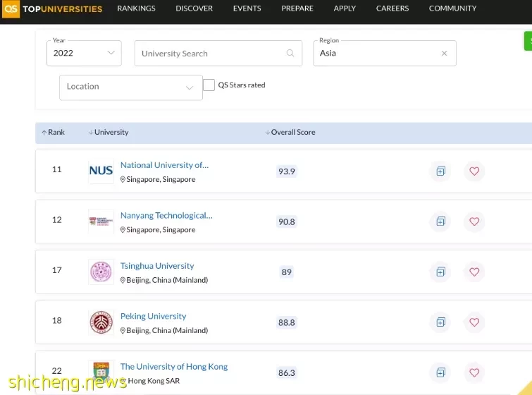Click the 88.8 overall score value
The width and height of the screenshot is (532, 395).
[x=287, y=322]
